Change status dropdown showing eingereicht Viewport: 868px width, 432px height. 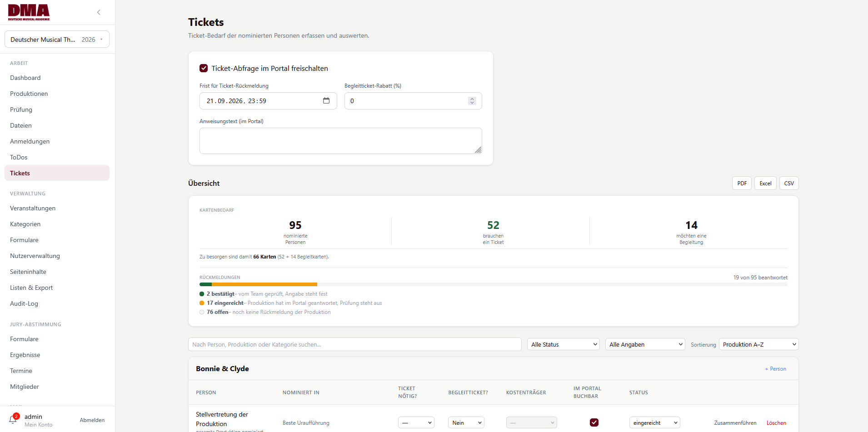click(x=655, y=422)
